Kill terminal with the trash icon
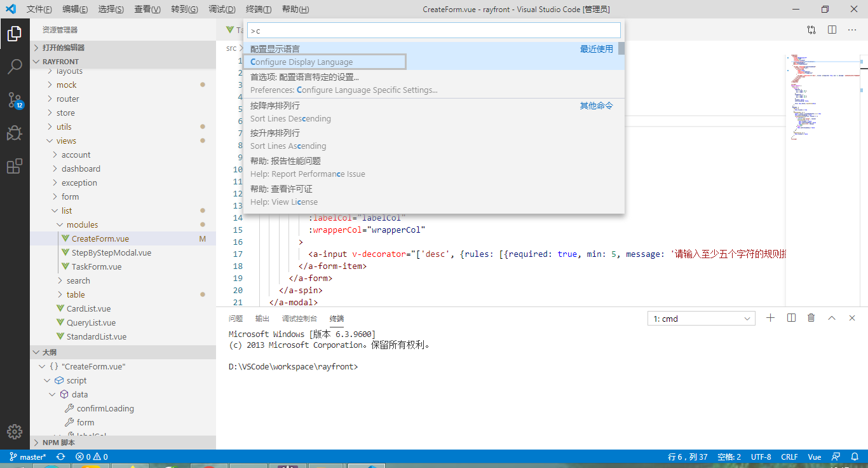 (x=811, y=318)
